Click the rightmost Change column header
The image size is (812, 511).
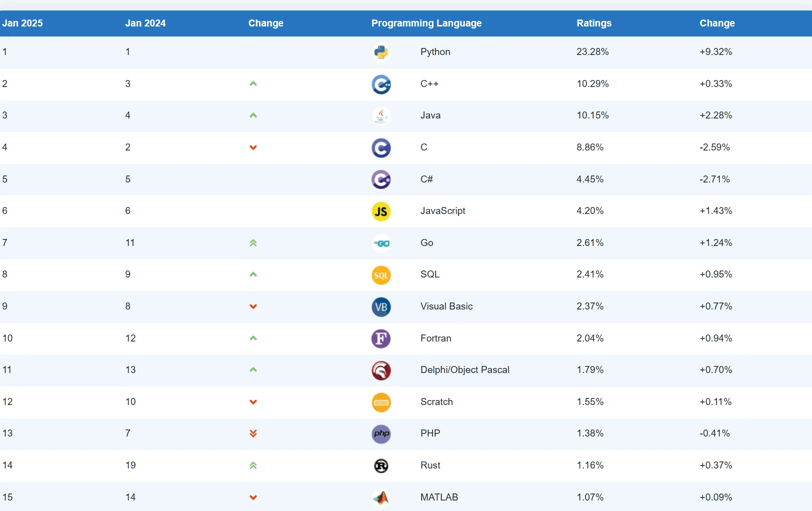(x=717, y=23)
